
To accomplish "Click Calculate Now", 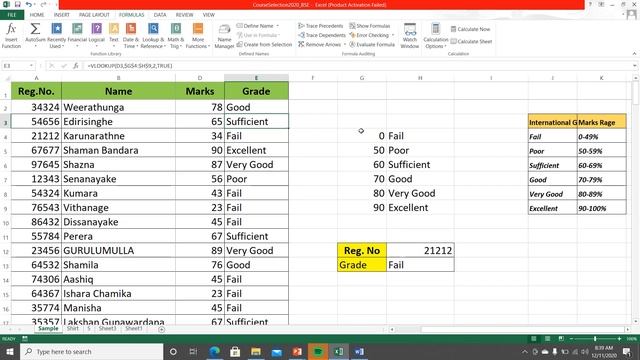I will [470, 29].
